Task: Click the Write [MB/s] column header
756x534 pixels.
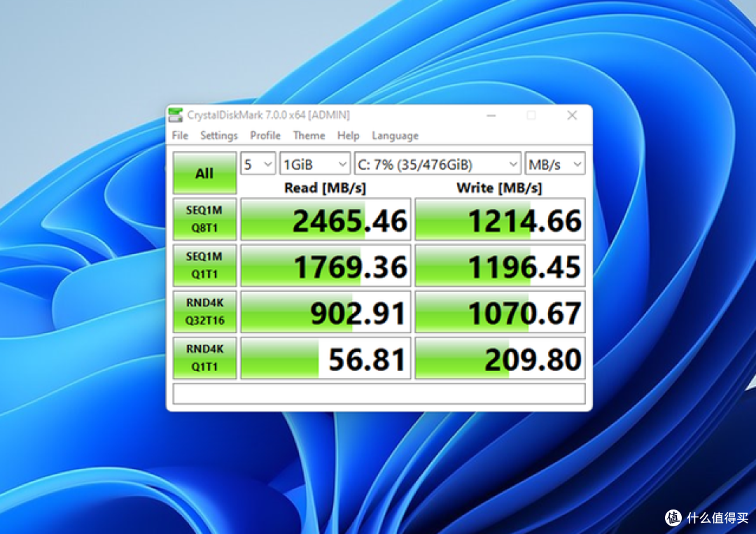Action: 500,188
